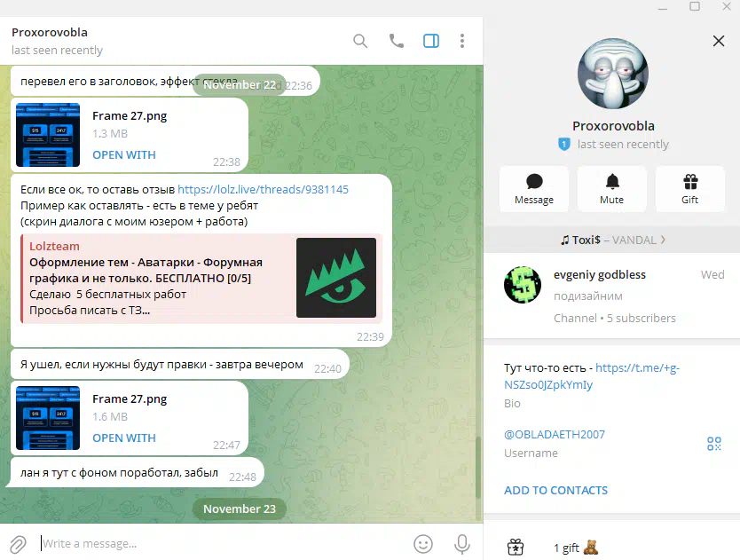Open the 1.6 MB Frame 27.png thumbnail
The image size is (740, 560).
point(48,418)
